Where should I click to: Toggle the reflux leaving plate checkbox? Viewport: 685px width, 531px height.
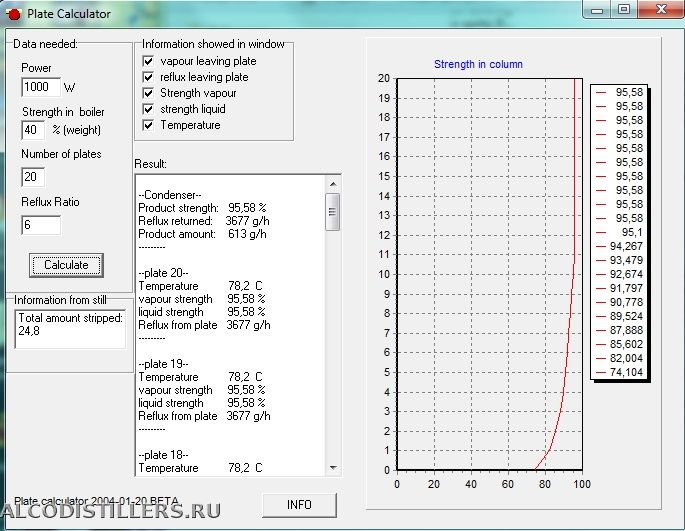coord(149,77)
